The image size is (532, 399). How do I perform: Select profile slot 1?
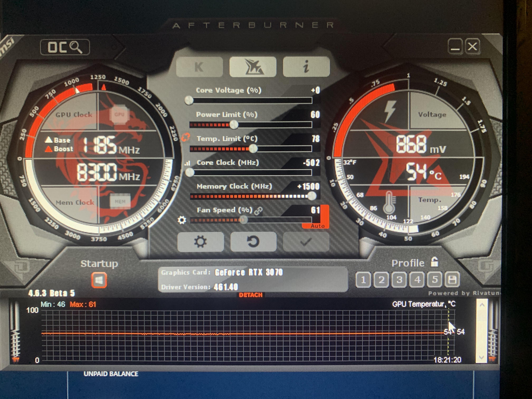pos(363,280)
